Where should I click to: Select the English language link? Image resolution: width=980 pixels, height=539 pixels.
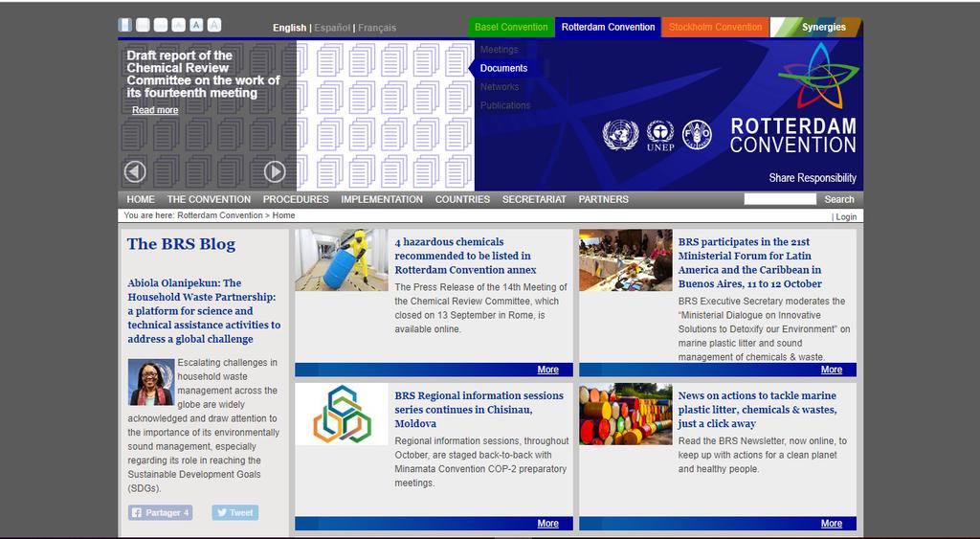[x=289, y=28]
